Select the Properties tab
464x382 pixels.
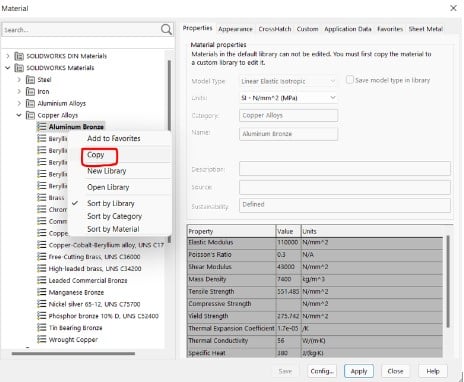point(197,28)
